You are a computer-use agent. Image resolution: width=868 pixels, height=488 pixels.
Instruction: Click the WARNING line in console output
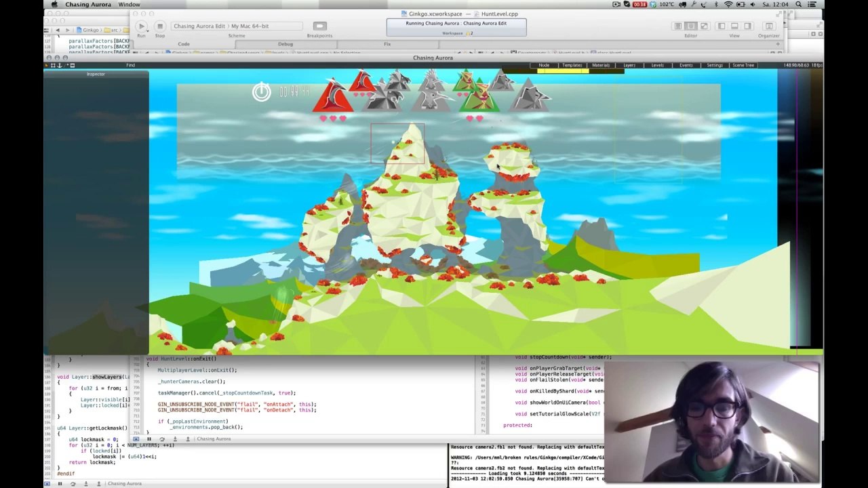pyautogui.click(x=528, y=457)
